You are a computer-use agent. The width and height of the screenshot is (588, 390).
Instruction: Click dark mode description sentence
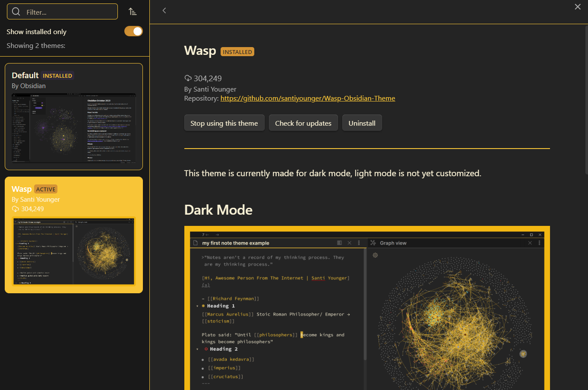(332, 173)
